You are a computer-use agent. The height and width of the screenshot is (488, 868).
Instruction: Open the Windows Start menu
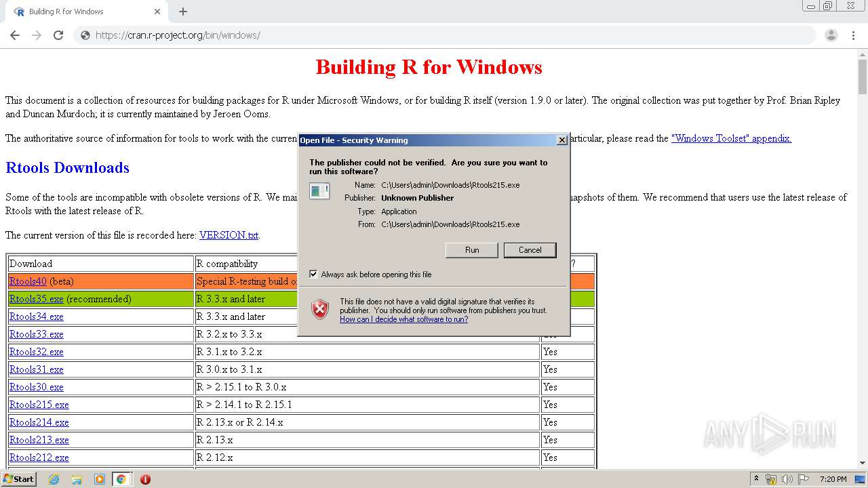19,479
